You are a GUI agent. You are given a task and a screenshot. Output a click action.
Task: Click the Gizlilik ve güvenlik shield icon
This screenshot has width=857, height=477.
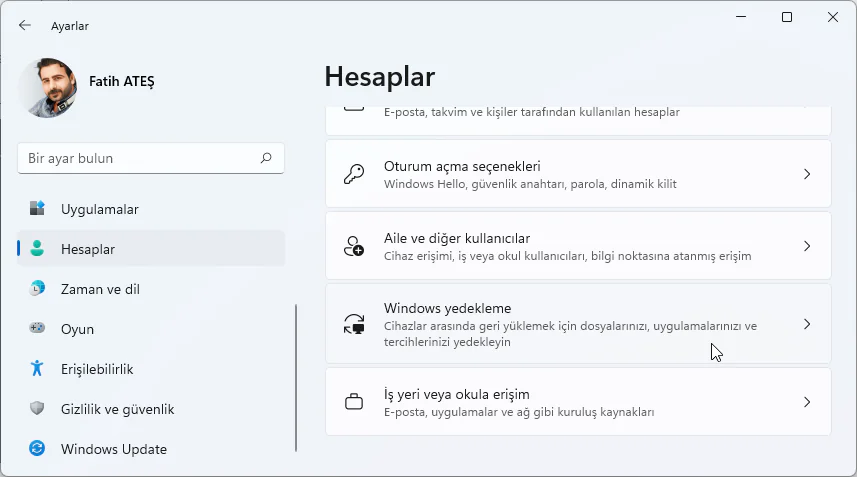pyautogui.click(x=37, y=409)
